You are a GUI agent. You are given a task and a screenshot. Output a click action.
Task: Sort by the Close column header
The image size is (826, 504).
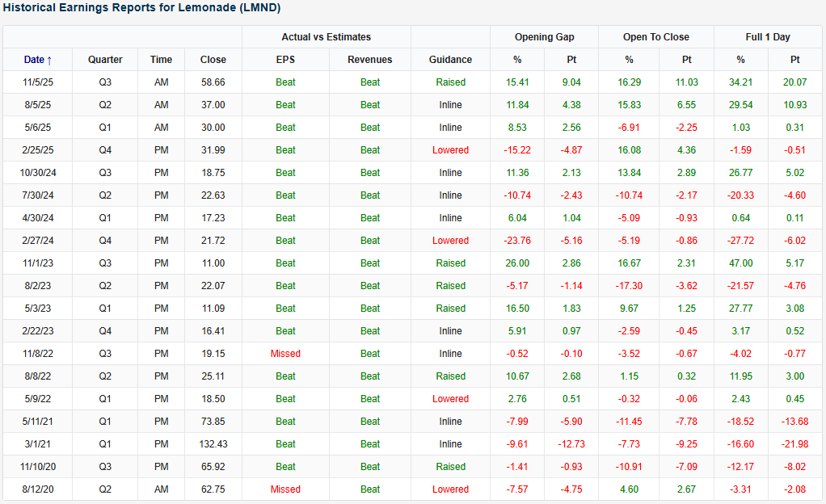coord(213,60)
